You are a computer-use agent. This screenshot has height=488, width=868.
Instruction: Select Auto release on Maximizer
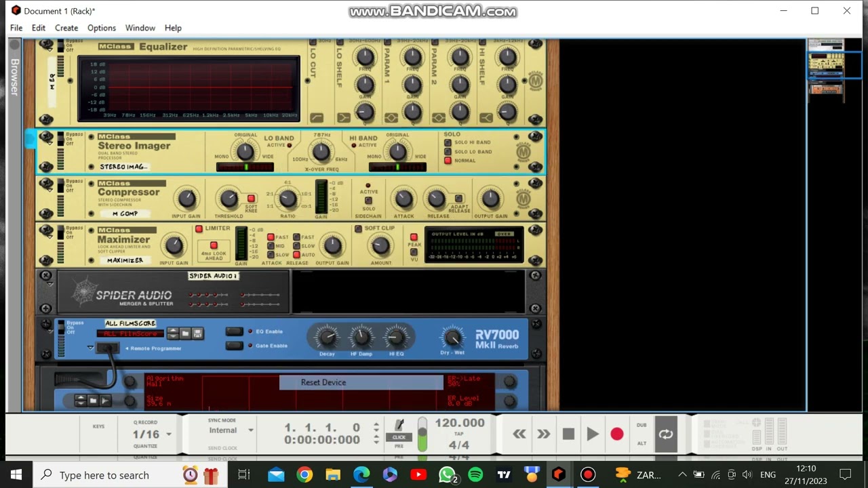[296, 255]
